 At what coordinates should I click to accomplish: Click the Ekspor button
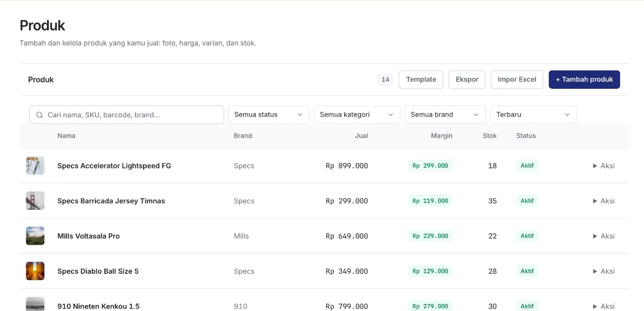[x=467, y=80]
